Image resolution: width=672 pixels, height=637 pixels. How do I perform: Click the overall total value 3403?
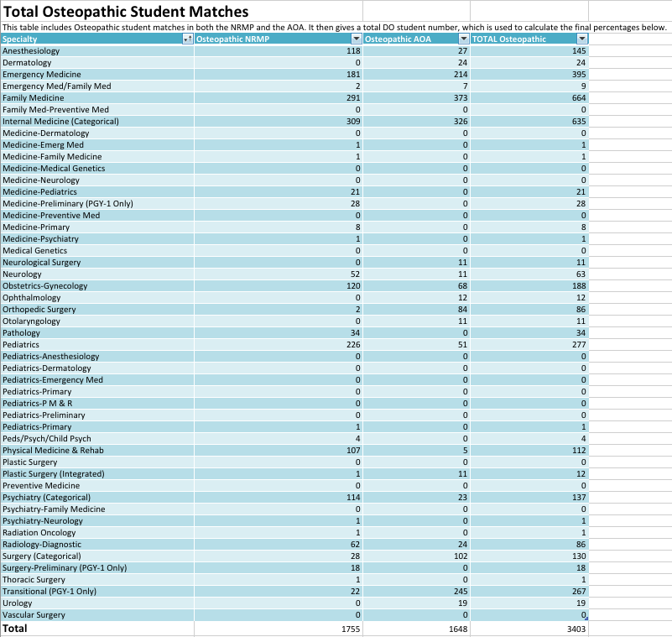[576, 629]
